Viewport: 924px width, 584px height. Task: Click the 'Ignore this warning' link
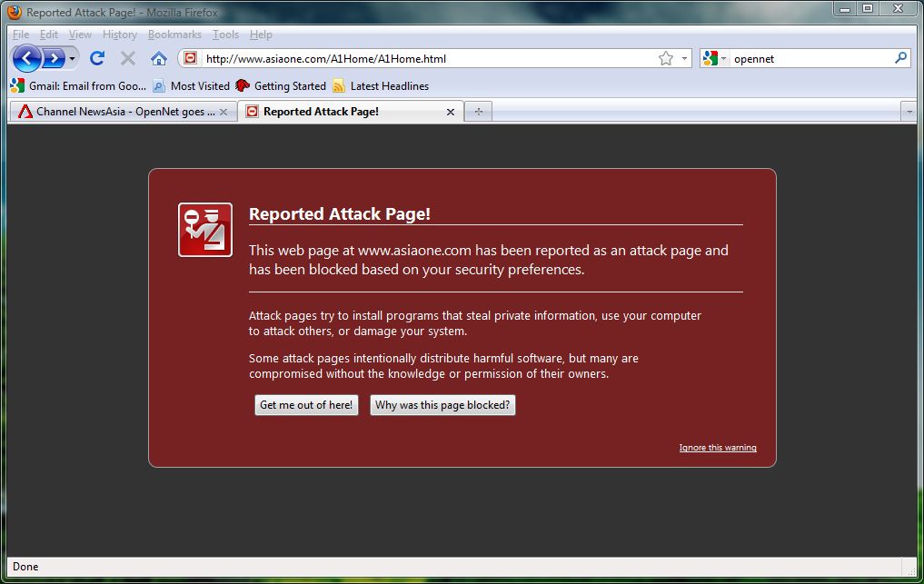(x=717, y=448)
